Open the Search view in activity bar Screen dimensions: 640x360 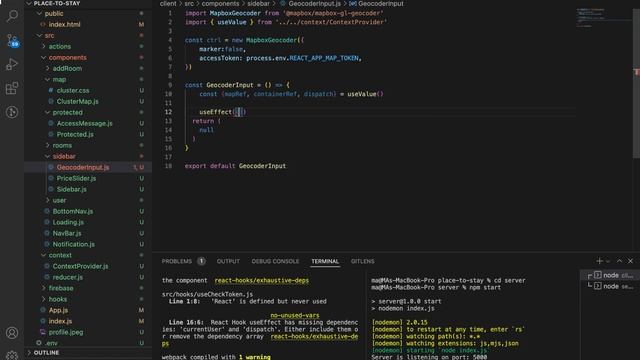pyautogui.click(x=12, y=16)
